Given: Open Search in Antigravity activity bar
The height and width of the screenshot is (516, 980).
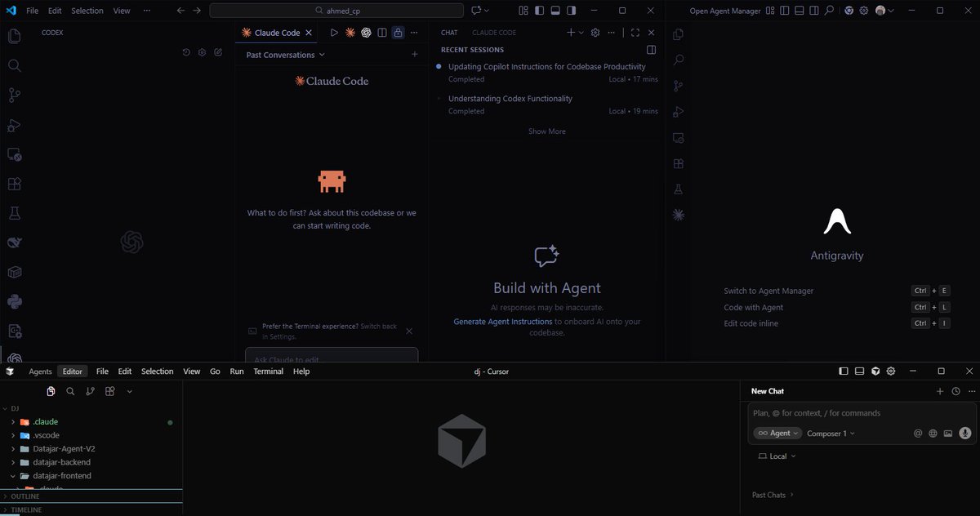Looking at the screenshot, I should tap(678, 60).
